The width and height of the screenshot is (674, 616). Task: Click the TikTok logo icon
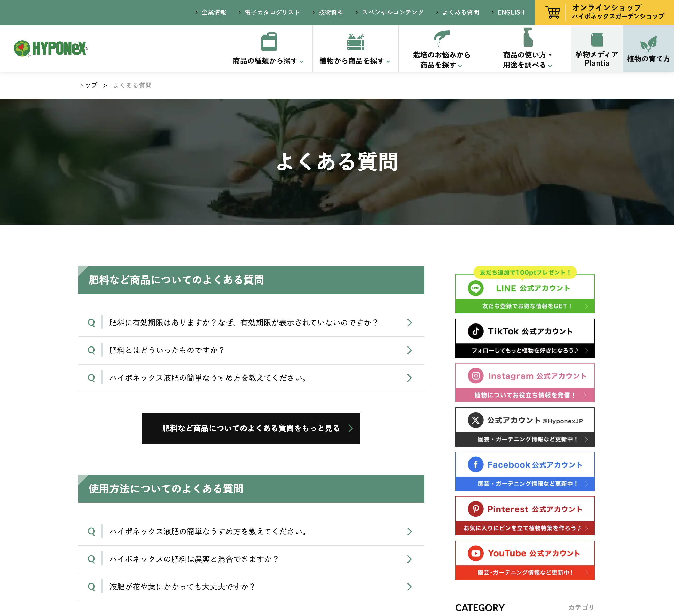point(475,331)
